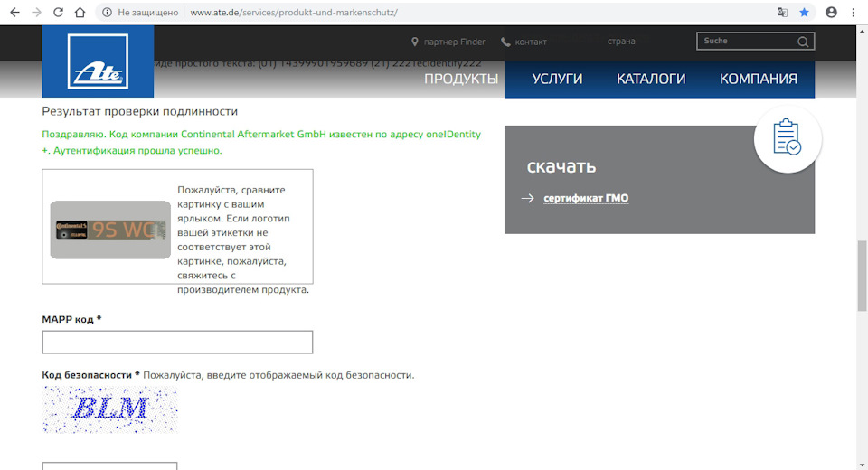Click the bookmark star icon
Screen dimensions: 868x470
[x=804, y=12]
